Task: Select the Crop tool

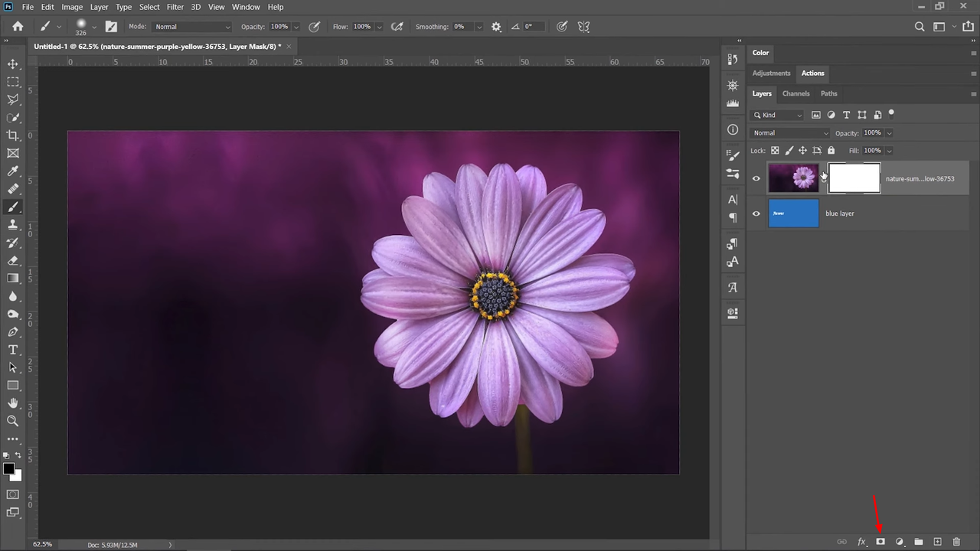Action: tap(12, 135)
